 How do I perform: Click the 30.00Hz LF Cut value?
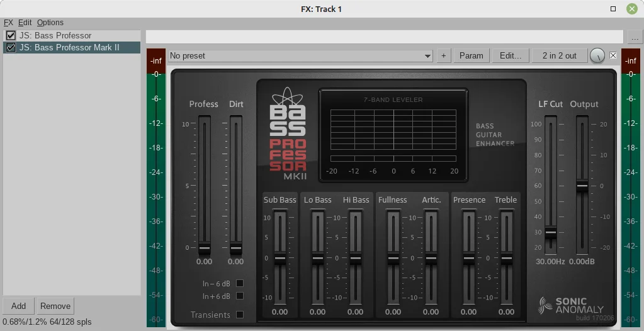coord(550,262)
